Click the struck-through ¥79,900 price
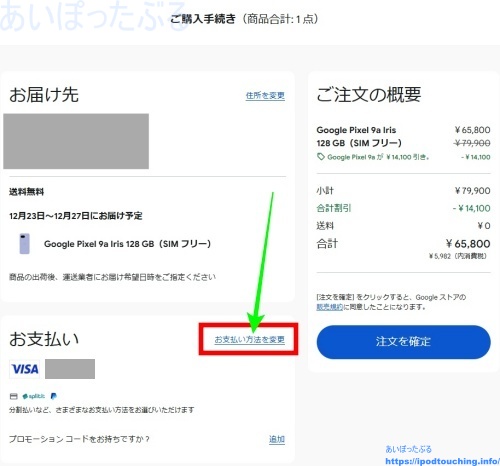Screen dimensions: 500x466 [x=472, y=143]
